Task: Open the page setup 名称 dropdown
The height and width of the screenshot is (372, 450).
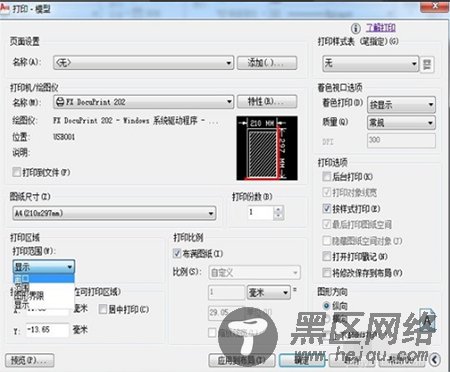Action: coord(143,63)
